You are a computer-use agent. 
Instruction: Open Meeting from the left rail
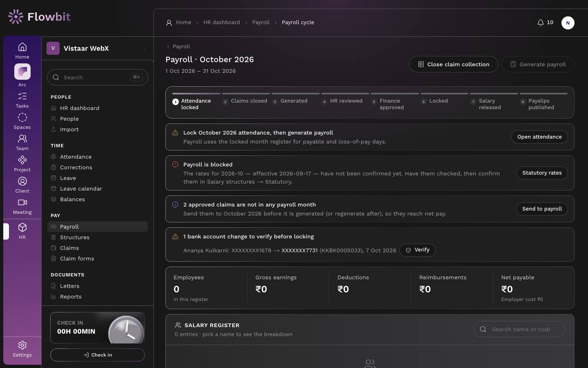22,206
